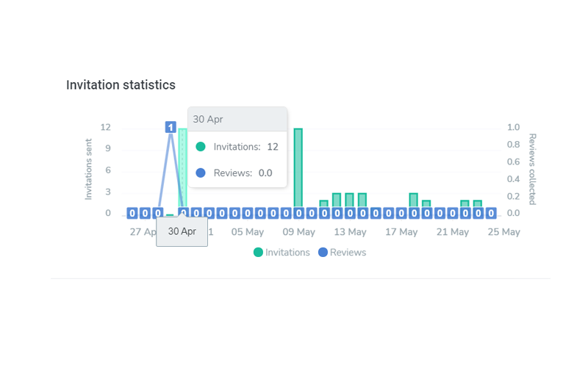Click the 25 May x-axis label
The image size is (588, 376).
point(503,232)
